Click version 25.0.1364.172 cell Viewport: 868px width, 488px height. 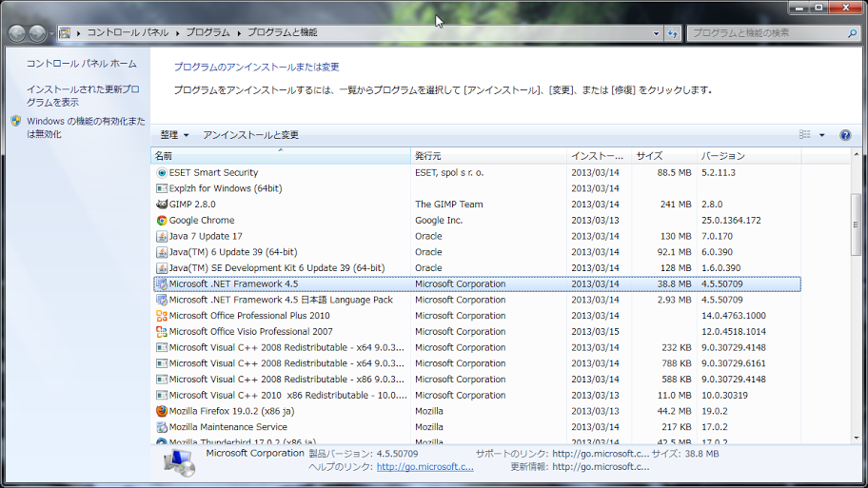point(731,220)
